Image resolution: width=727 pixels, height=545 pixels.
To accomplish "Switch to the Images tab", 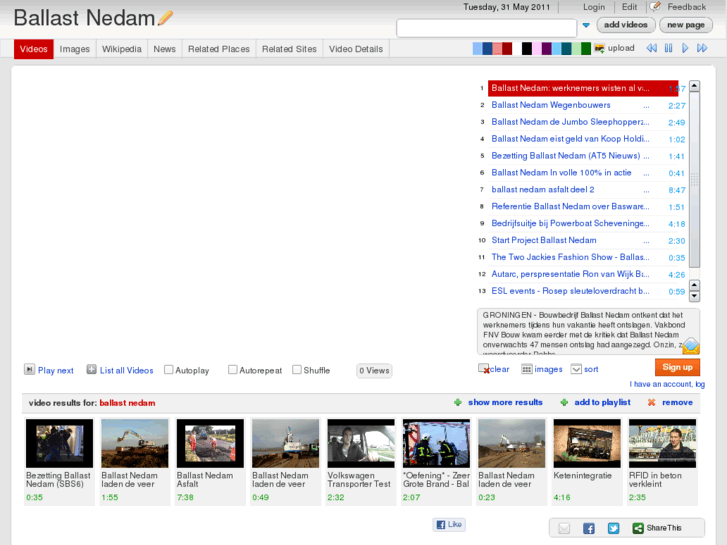I will tap(75, 49).
